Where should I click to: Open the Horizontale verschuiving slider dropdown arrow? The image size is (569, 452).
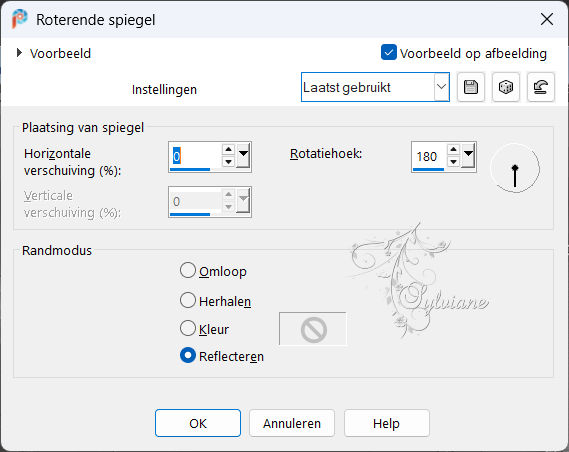[243, 156]
